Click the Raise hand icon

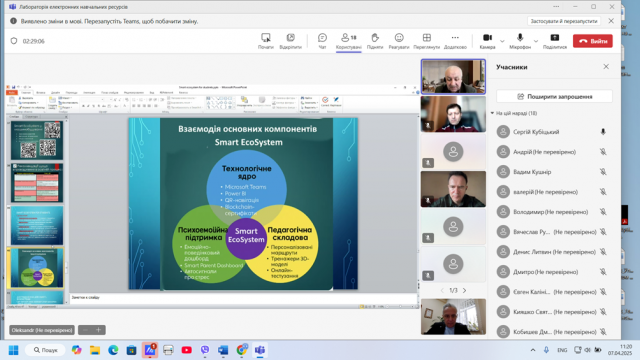click(x=375, y=41)
